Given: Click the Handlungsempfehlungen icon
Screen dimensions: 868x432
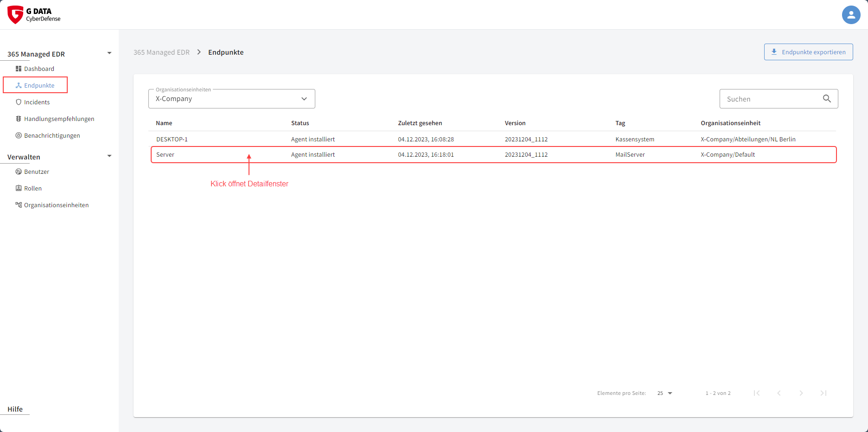Looking at the screenshot, I should (x=19, y=119).
